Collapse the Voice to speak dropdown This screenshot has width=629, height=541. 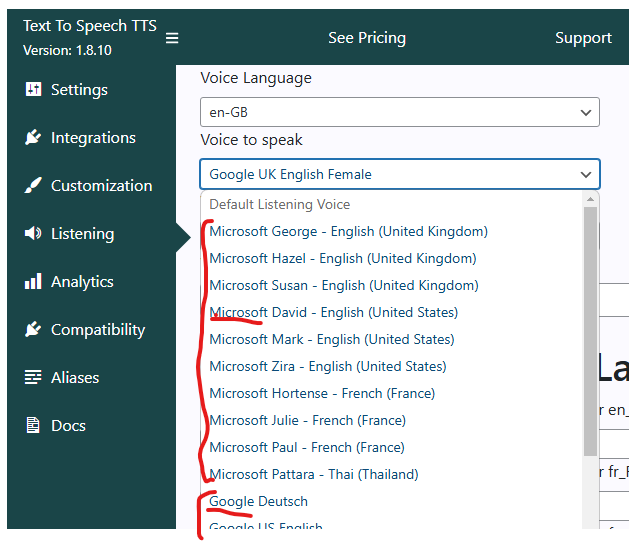(x=400, y=174)
